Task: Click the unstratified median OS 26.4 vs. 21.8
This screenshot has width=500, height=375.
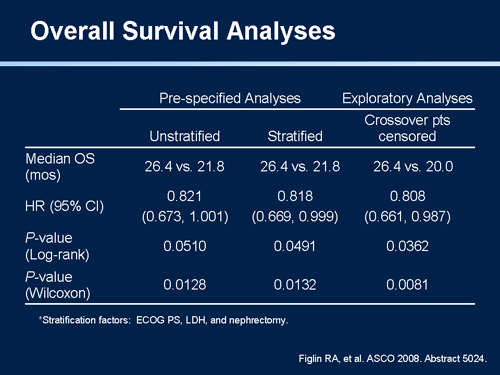Action: (184, 166)
